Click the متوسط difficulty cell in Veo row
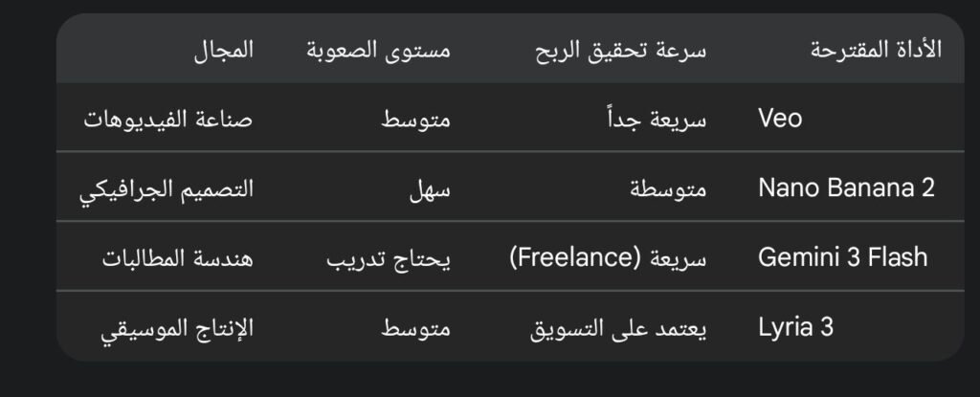Viewport: 980px width, 397px height. click(x=415, y=119)
